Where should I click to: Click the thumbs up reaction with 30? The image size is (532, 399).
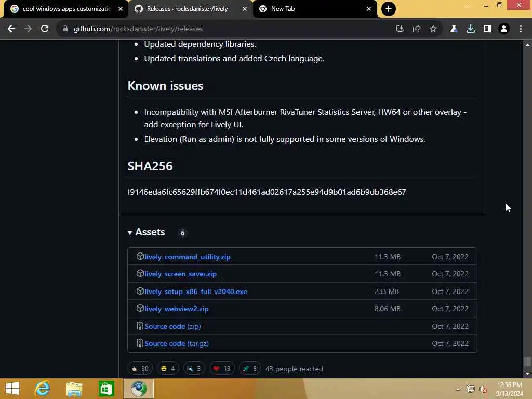[x=140, y=369]
